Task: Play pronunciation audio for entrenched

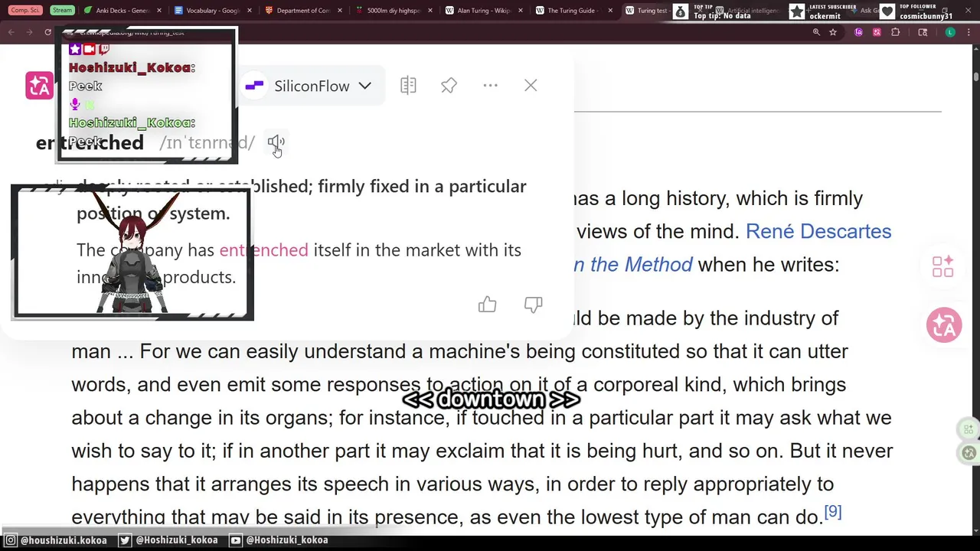Action: [x=276, y=142]
